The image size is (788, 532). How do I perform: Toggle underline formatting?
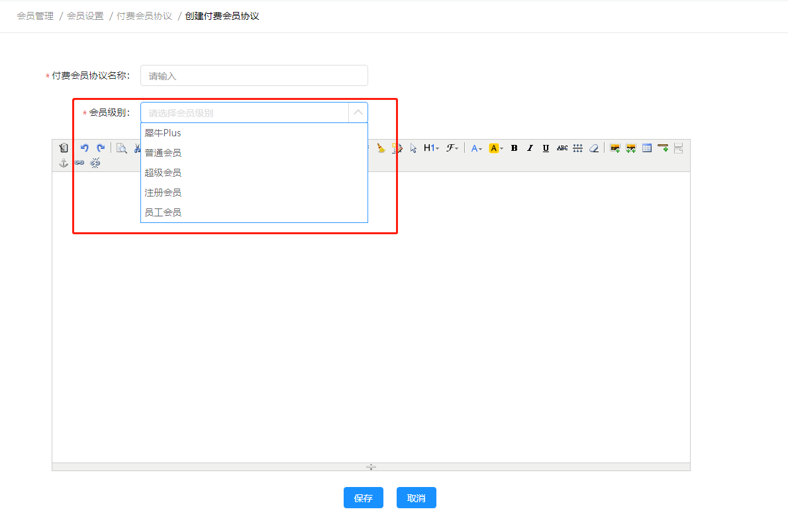coord(546,148)
